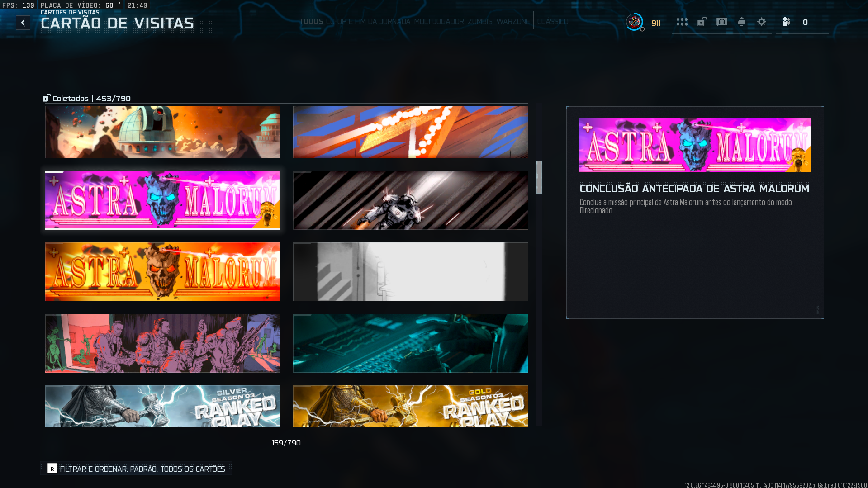
Task: Pick the teal keyboard calling card
Action: (x=411, y=343)
